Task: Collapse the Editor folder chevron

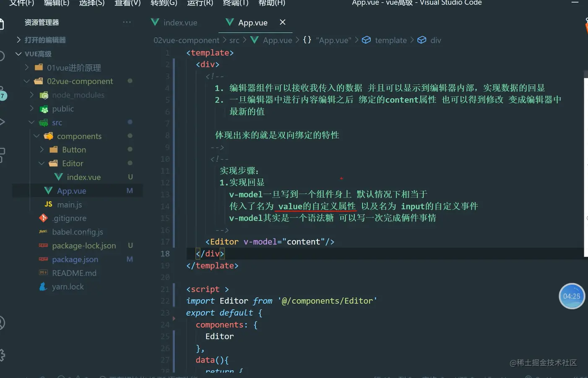Action: [x=42, y=163]
